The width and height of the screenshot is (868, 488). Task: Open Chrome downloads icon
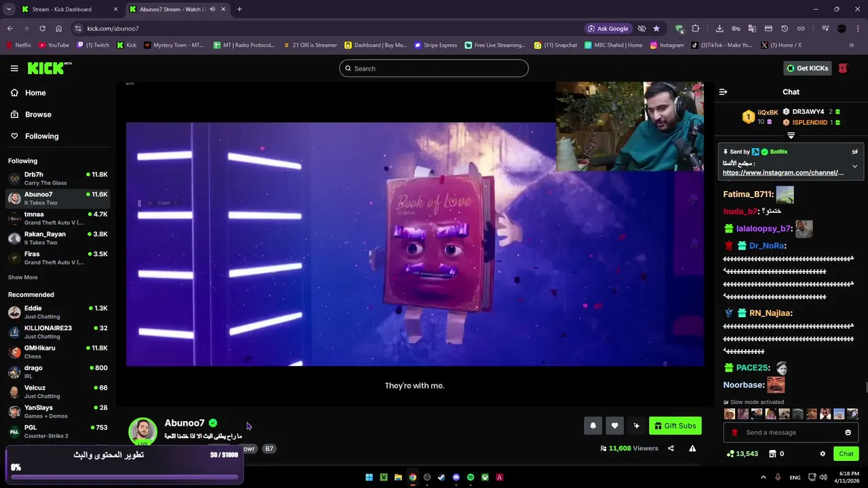coord(719,28)
